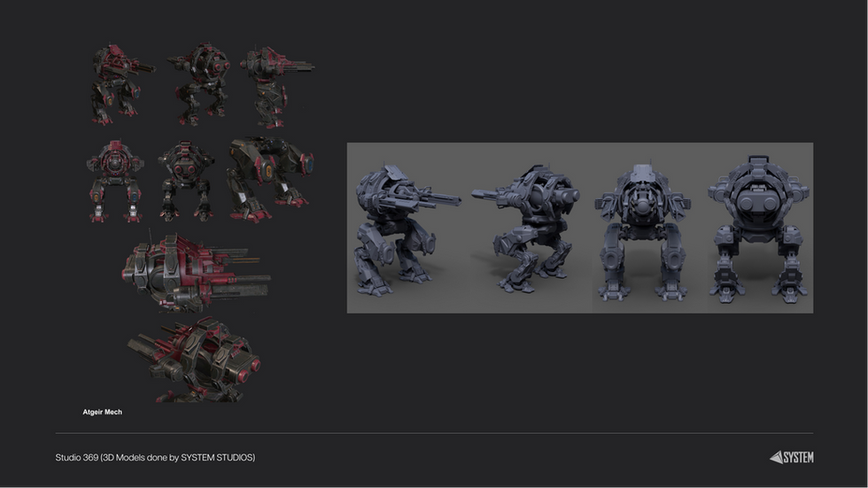Click the front-view colored mech in the second row

coord(115,181)
